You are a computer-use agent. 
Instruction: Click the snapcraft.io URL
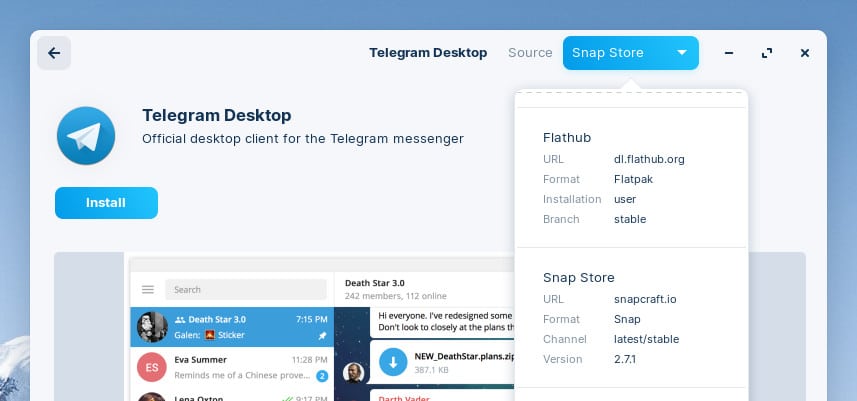click(646, 299)
